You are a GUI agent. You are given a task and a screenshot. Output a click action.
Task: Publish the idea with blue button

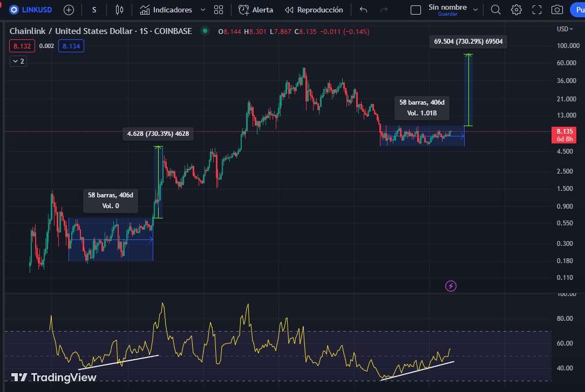pos(577,10)
